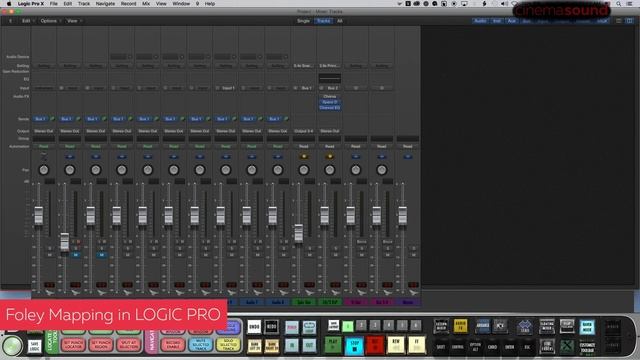This screenshot has height=360, width=640.
Task: Click the blue STOP button
Action: click(354, 345)
